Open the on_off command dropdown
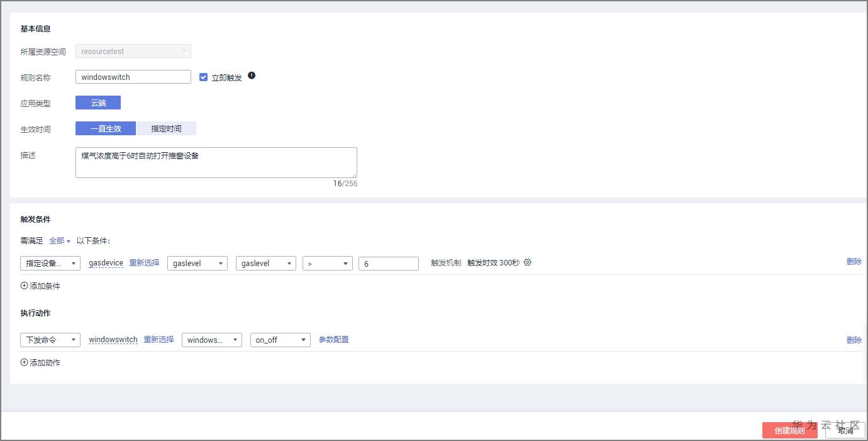Viewport: 868px width, 441px height. (x=281, y=340)
